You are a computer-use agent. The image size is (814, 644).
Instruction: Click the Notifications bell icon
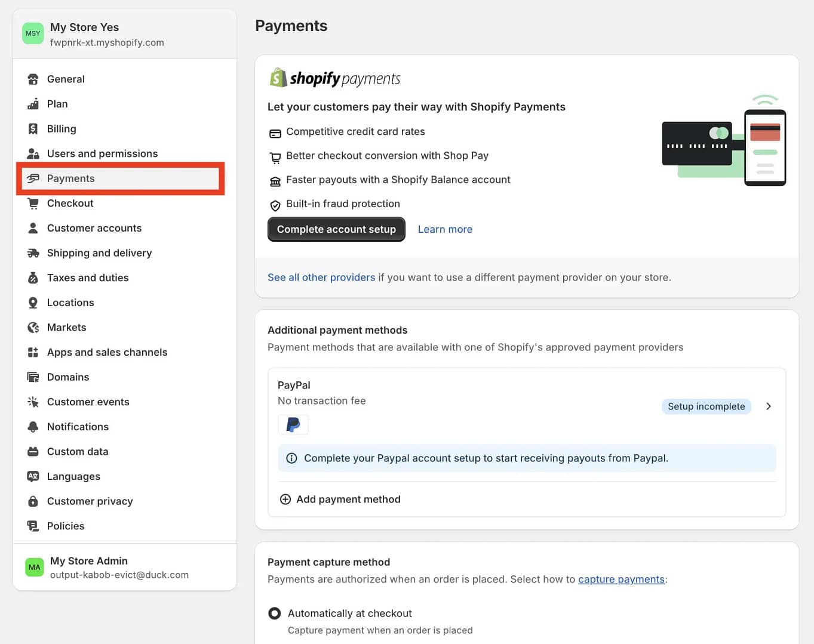coord(33,427)
